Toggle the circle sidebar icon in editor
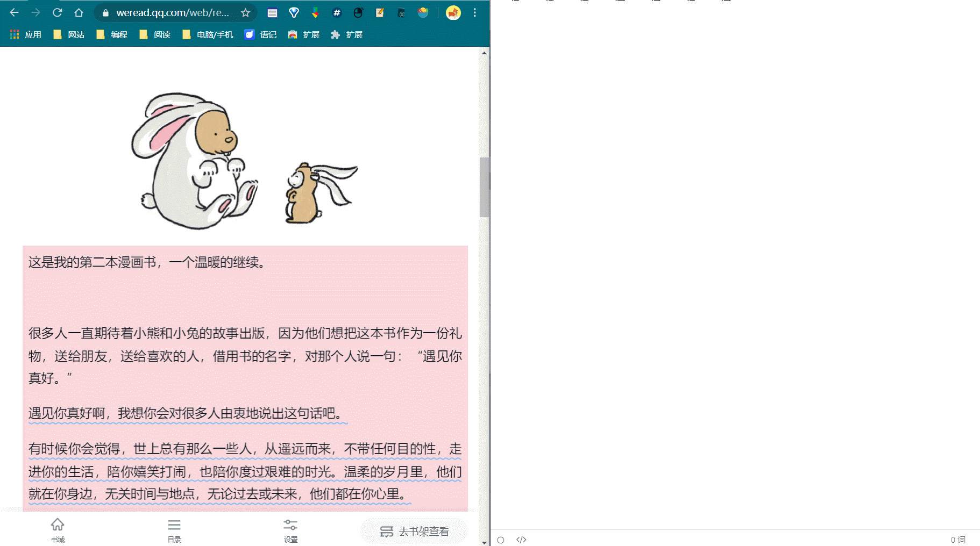This screenshot has width=980, height=546. coord(501,540)
